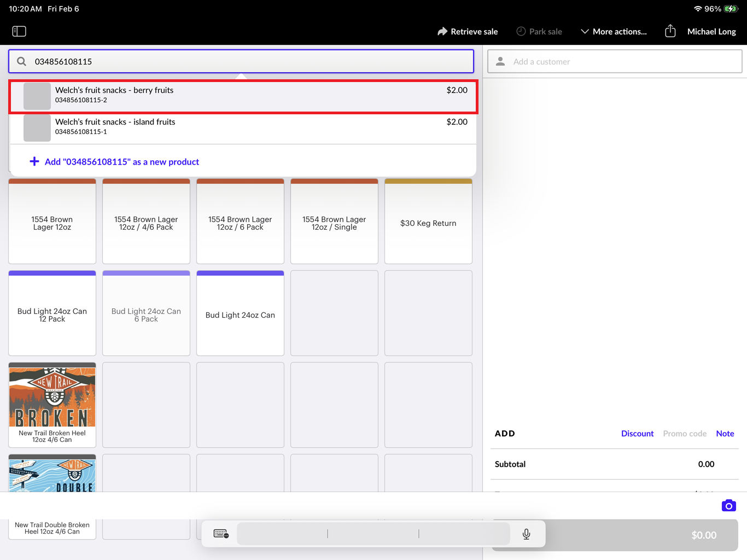
Task: Tap the share/export icon
Action: (670, 31)
